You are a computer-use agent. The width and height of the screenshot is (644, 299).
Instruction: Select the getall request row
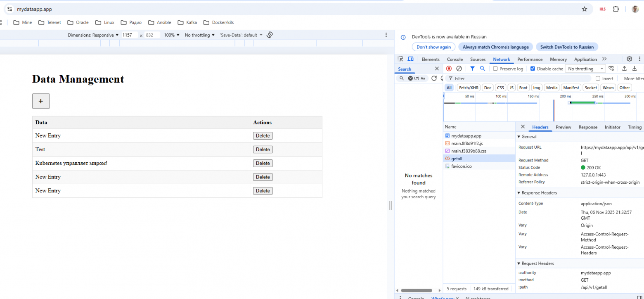pyautogui.click(x=456, y=158)
